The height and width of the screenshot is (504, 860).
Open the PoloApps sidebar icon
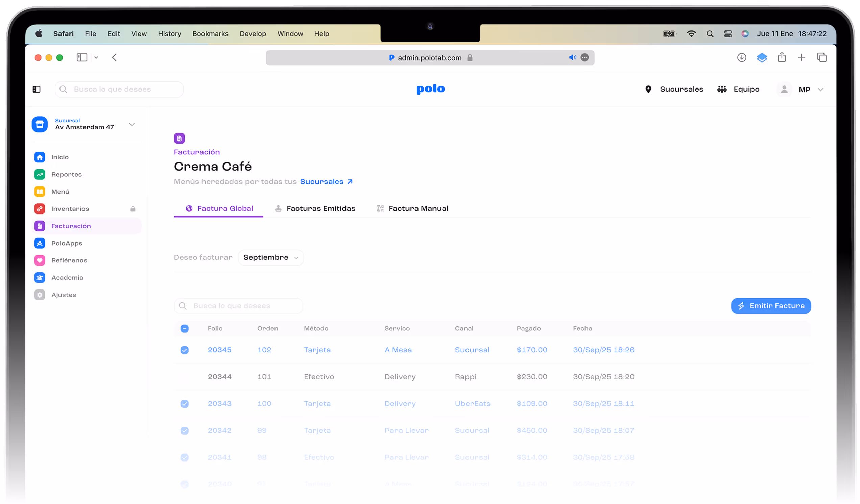[40, 243]
